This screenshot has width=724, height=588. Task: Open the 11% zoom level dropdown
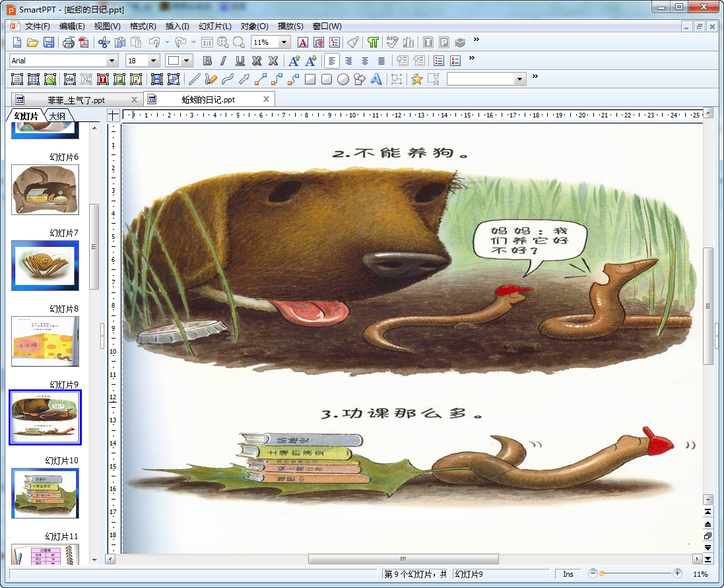point(284,42)
